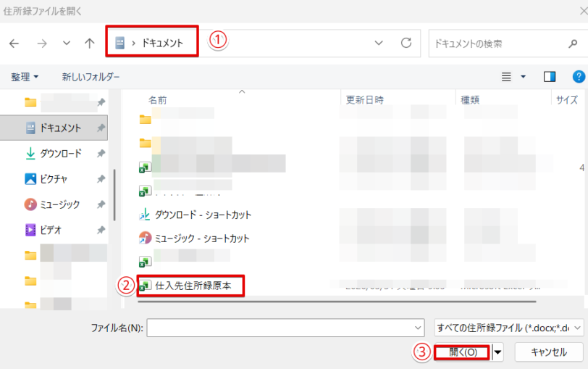Sort by 種類 column header

tap(470, 100)
